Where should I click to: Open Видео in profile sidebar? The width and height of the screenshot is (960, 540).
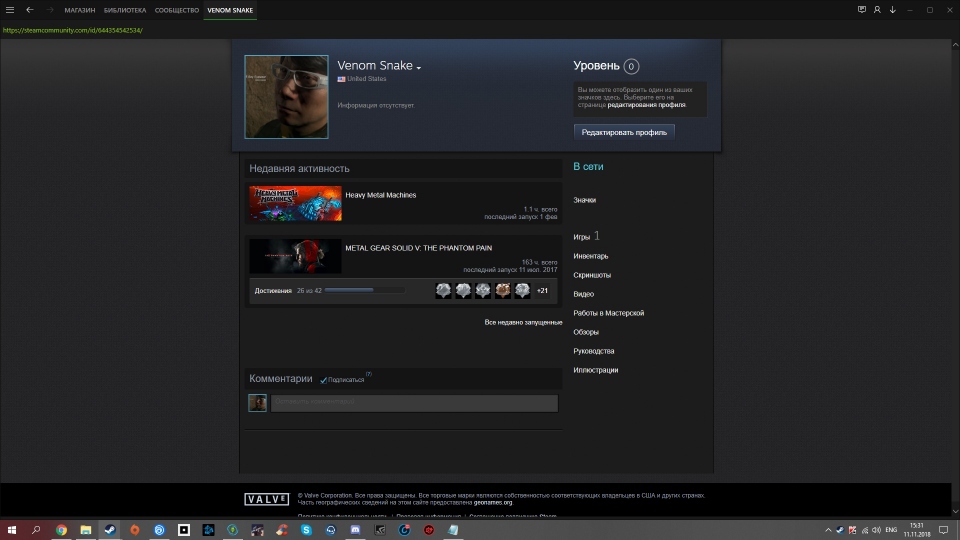583,294
